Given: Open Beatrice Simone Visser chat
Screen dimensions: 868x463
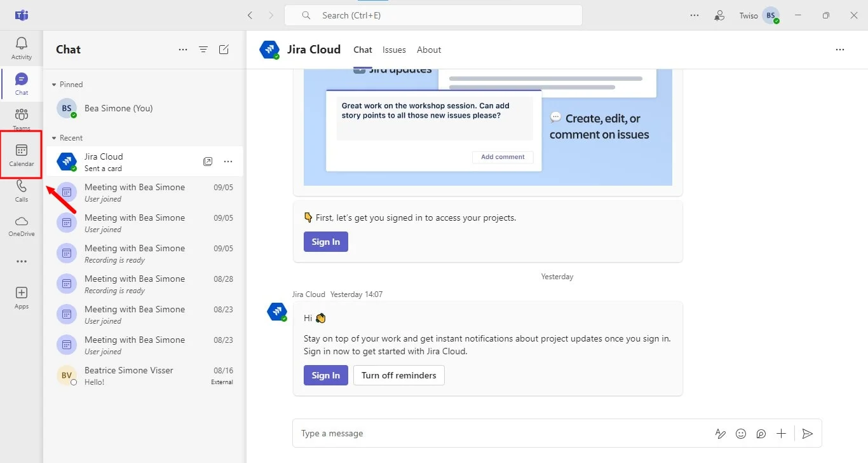Looking at the screenshot, I should [x=145, y=376].
